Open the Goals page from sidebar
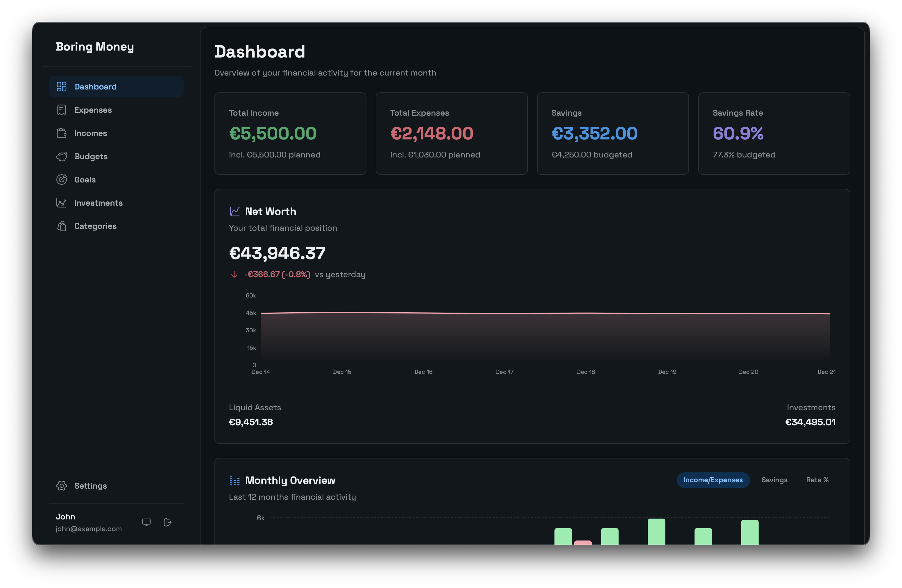This screenshot has height=588, width=902. 85,180
